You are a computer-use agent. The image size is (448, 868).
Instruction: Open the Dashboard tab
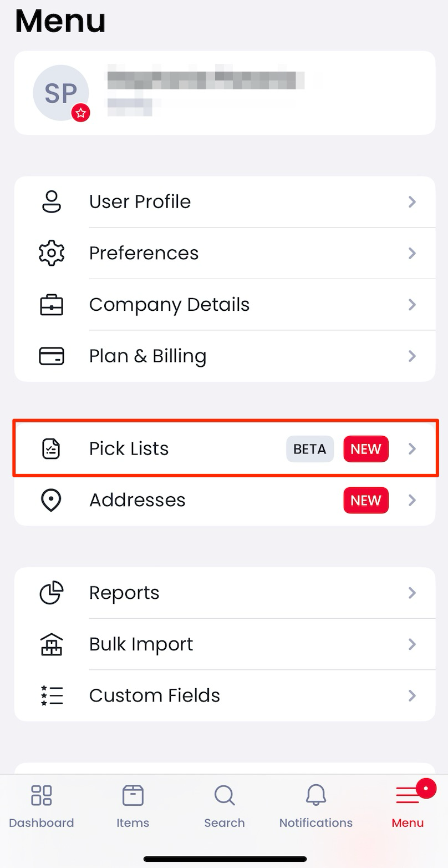(x=42, y=806)
